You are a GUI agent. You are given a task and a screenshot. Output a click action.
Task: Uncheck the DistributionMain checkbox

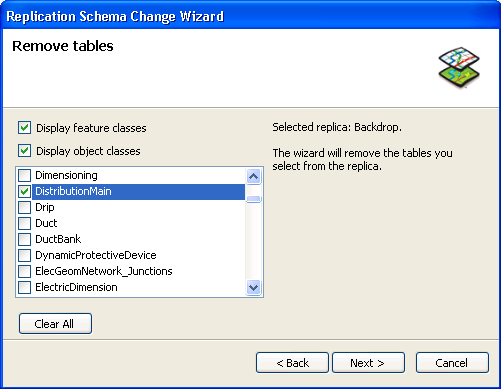(24, 191)
